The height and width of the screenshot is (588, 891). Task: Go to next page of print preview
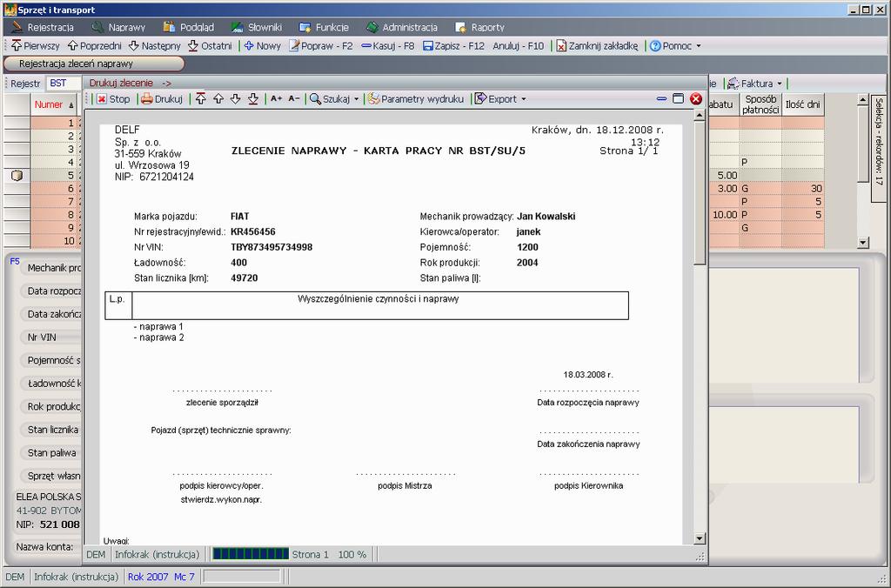(x=235, y=99)
